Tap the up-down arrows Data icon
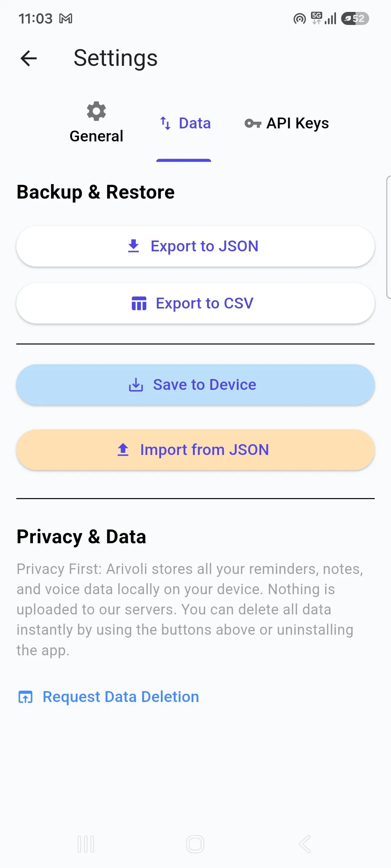 [x=165, y=123]
